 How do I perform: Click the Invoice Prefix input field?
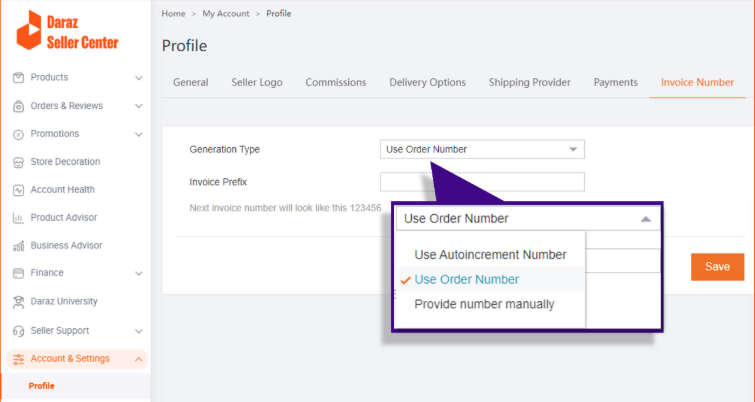(x=482, y=182)
